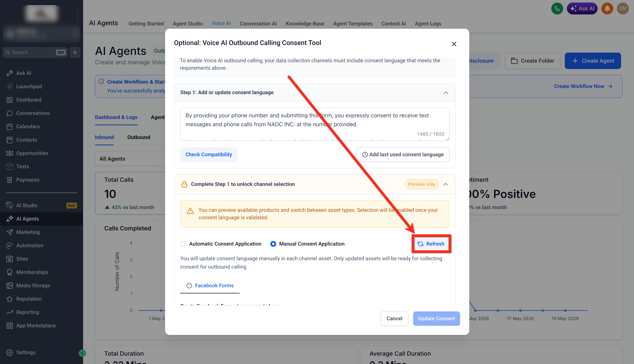Collapse Step 1 consent language section
Image resolution: width=634 pixels, height=364 pixels.
point(446,93)
